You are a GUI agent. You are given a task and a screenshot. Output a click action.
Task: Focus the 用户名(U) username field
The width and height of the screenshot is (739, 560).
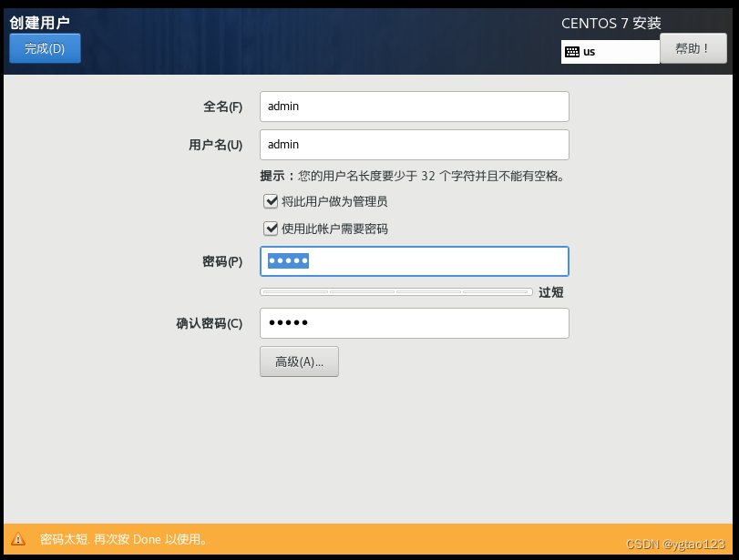coord(415,145)
